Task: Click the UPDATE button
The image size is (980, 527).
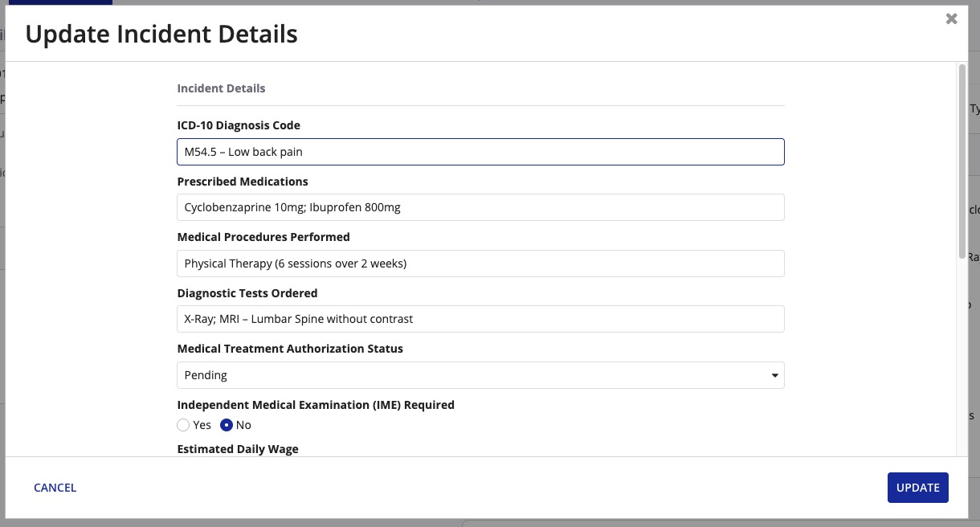Action: (x=918, y=488)
